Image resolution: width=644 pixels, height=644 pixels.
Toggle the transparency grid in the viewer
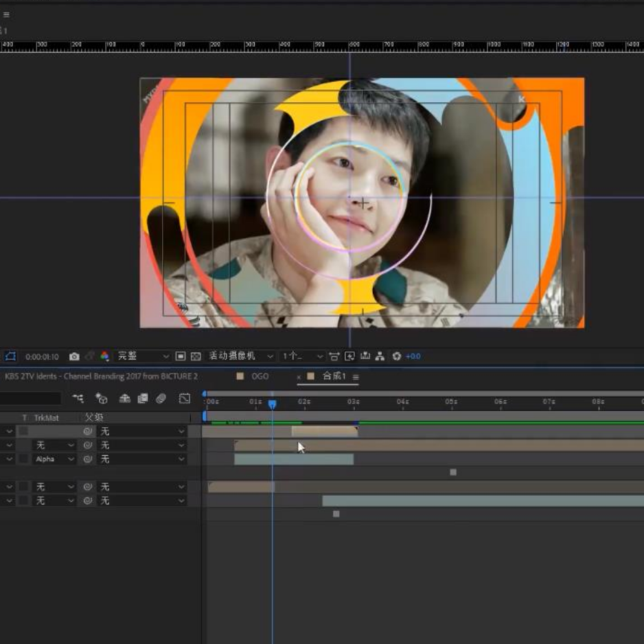196,356
